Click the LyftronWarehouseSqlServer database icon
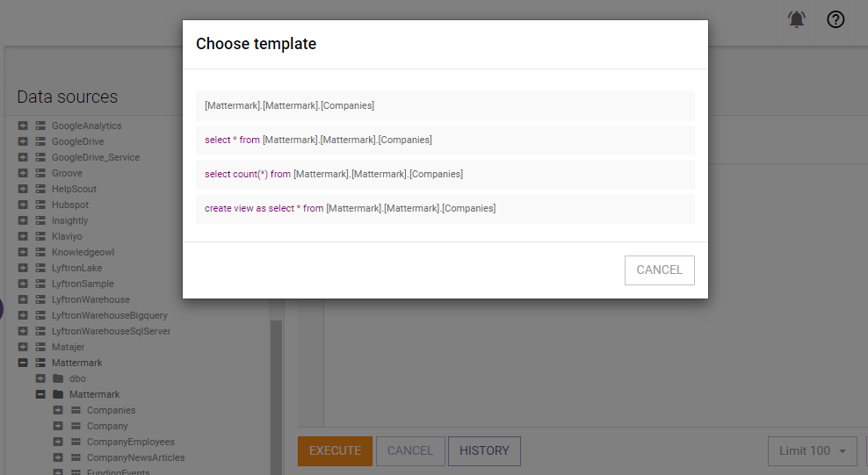This screenshot has width=868, height=475. [40, 331]
